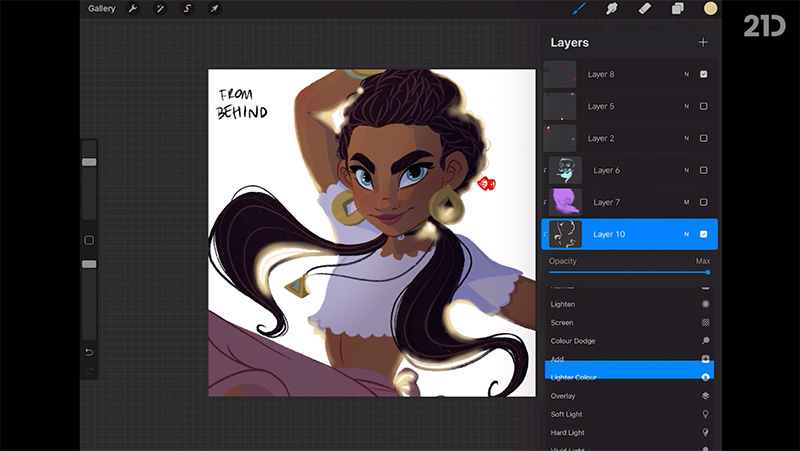
Task: Tap the undo arrow in the sidebar
Action: pyautogui.click(x=89, y=352)
